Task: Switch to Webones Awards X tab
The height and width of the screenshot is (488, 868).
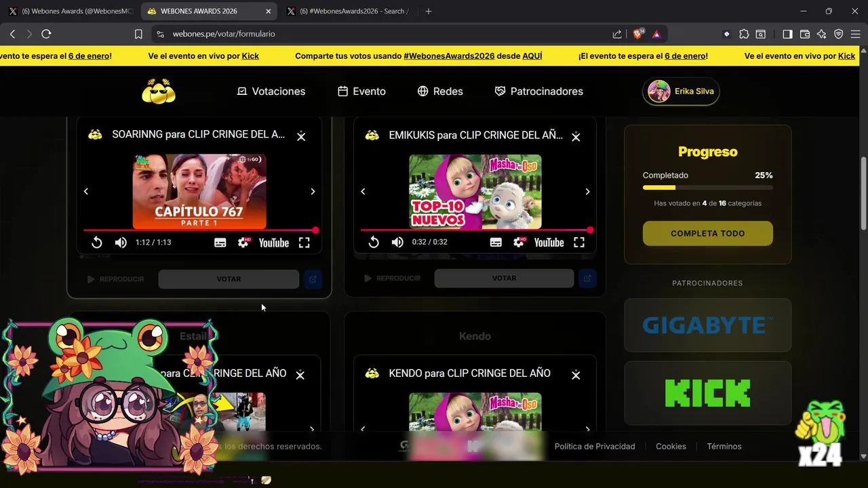Action: (x=70, y=11)
